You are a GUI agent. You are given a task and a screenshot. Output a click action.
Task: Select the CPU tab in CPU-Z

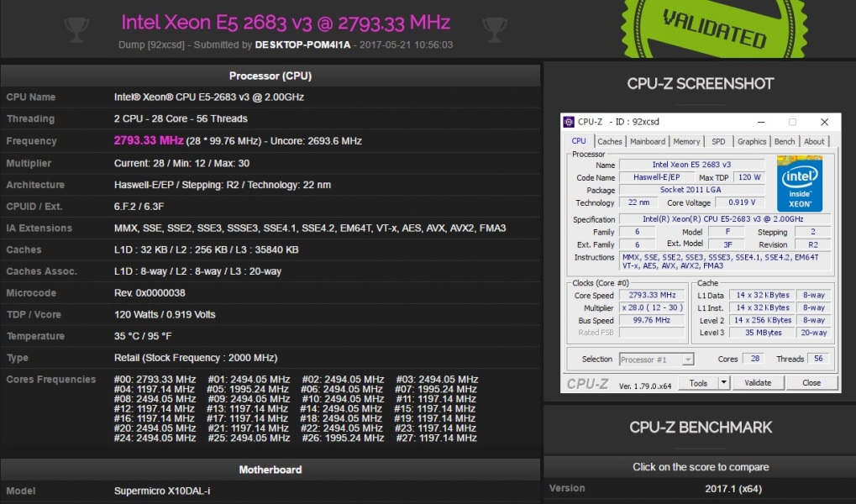coord(579,141)
